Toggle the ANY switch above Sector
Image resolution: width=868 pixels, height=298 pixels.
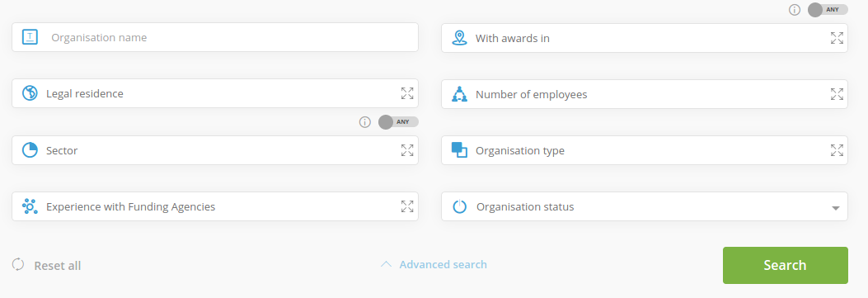click(x=399, y=122)
